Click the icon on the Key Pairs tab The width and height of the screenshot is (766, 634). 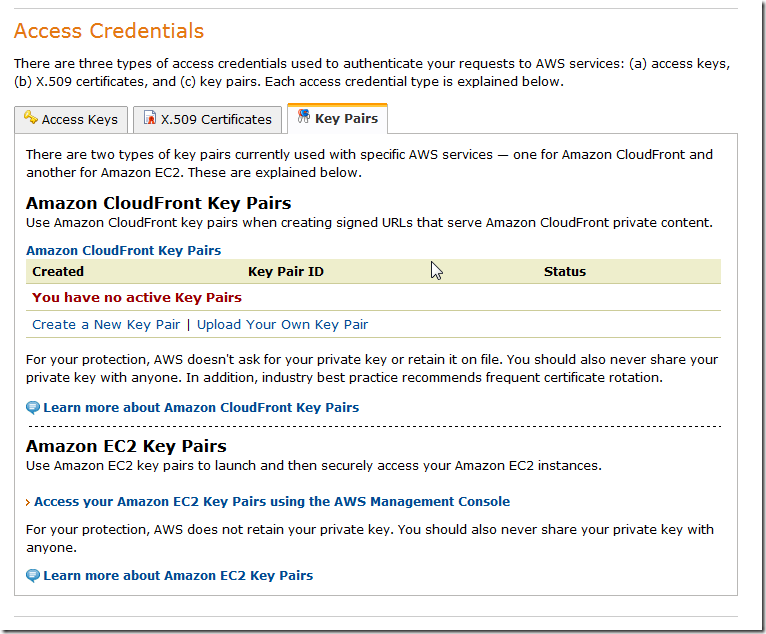tap(303, 117)
